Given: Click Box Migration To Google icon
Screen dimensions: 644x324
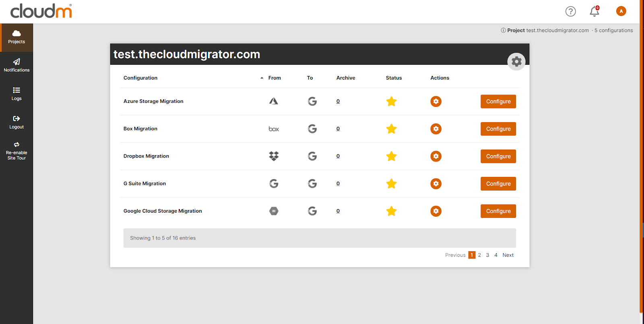Looking at the screenshot, I should tap(312, 129).
